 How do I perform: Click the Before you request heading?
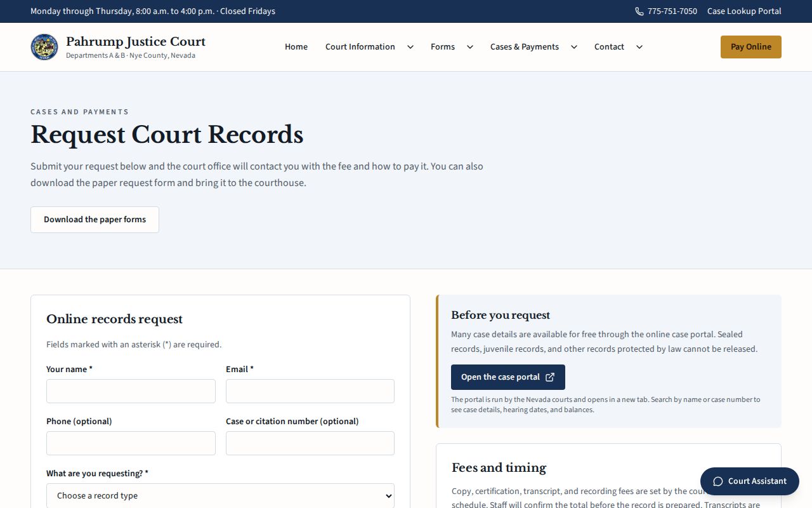point(501,315)
